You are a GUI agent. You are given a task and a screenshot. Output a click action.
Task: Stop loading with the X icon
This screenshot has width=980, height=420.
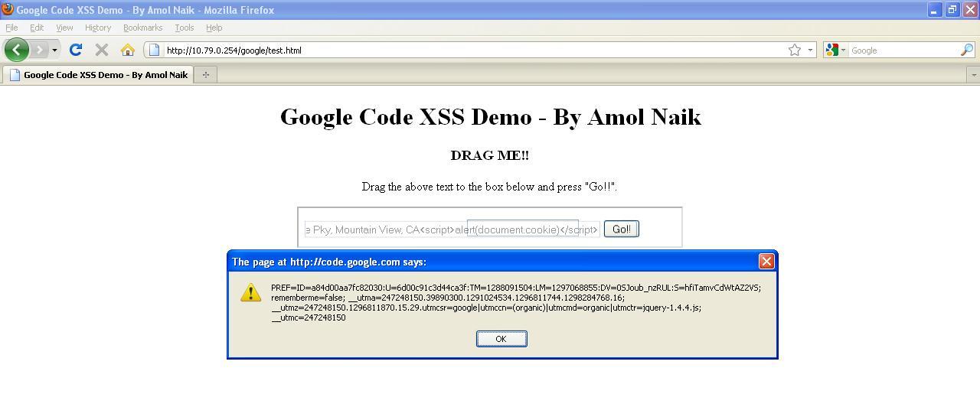101,50
